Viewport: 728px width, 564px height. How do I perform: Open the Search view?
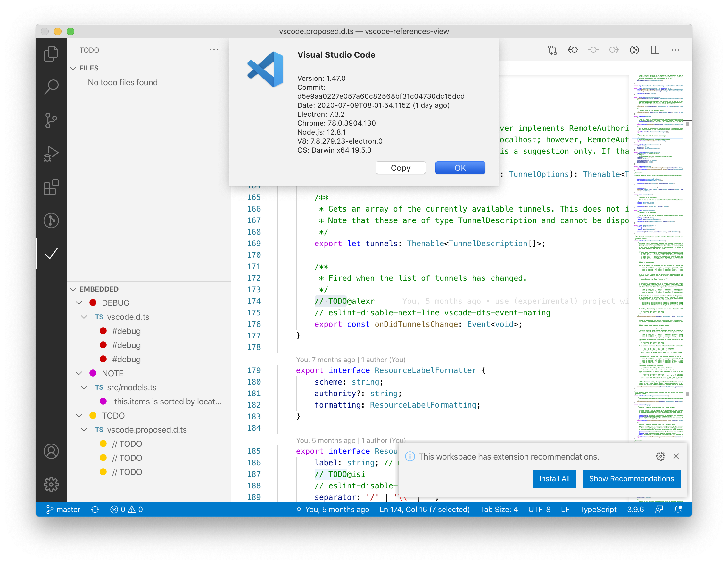(x=51, y=87)
